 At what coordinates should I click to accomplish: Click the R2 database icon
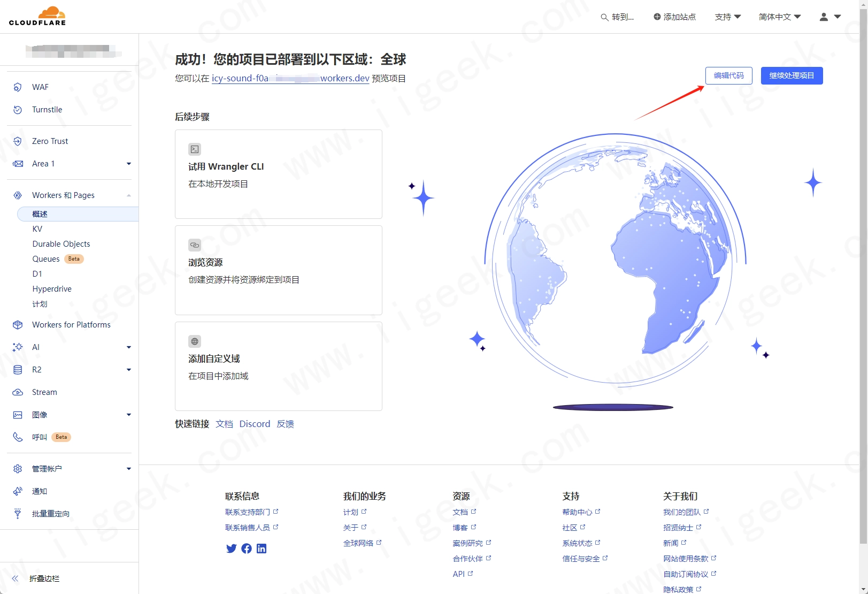(18, 370)
